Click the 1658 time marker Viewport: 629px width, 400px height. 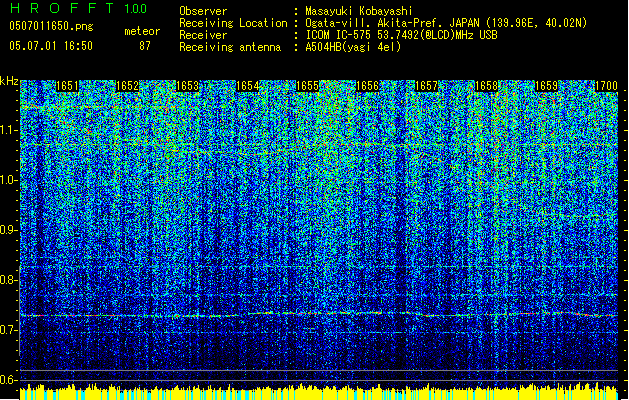487,86
